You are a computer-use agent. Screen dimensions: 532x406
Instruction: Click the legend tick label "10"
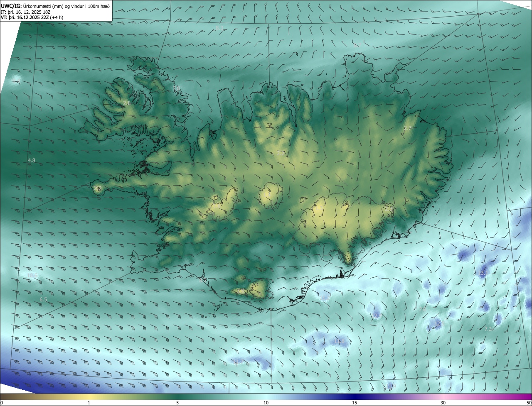tap(266, 403)
